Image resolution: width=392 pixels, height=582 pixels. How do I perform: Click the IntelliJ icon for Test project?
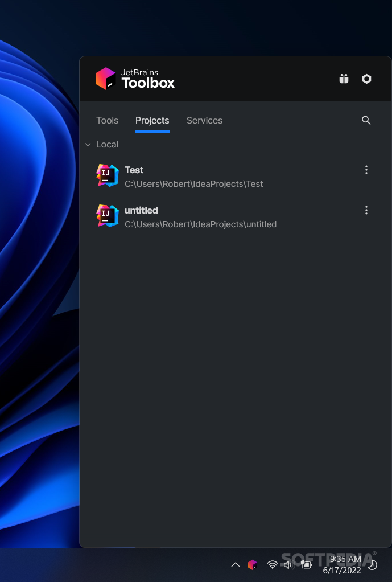click(108, 175)
